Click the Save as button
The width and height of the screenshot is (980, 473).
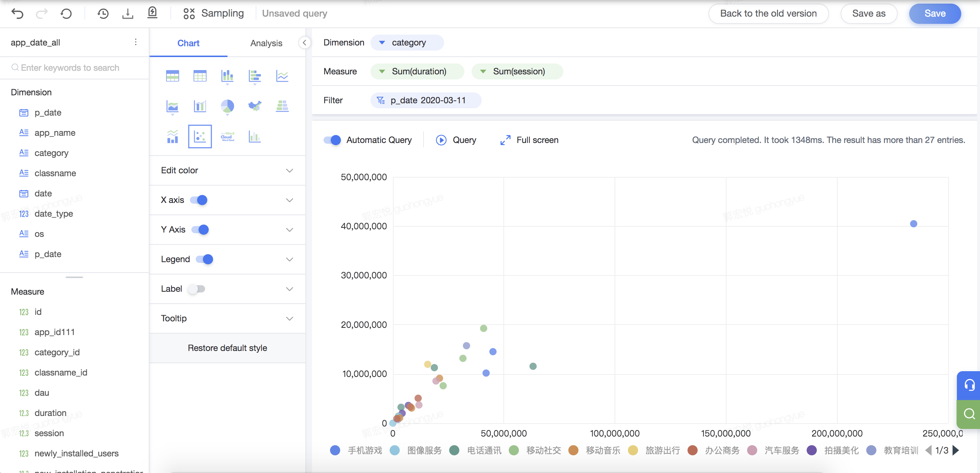tap(869, 14)
